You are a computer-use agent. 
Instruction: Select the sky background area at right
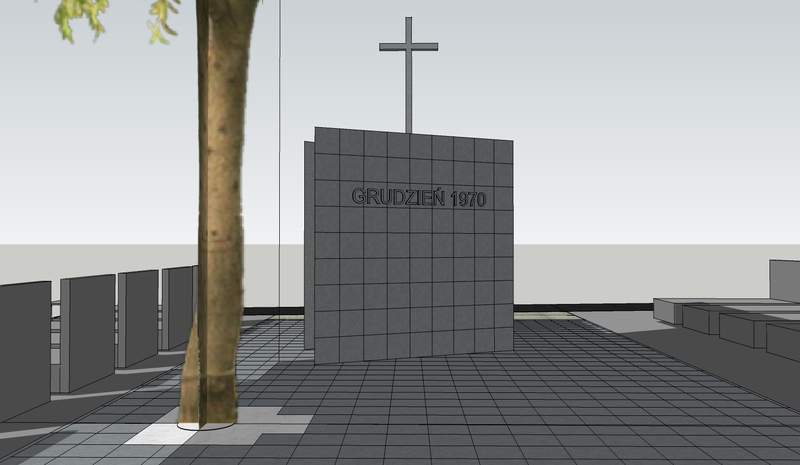pyautogui.click(x=650, y=120)
